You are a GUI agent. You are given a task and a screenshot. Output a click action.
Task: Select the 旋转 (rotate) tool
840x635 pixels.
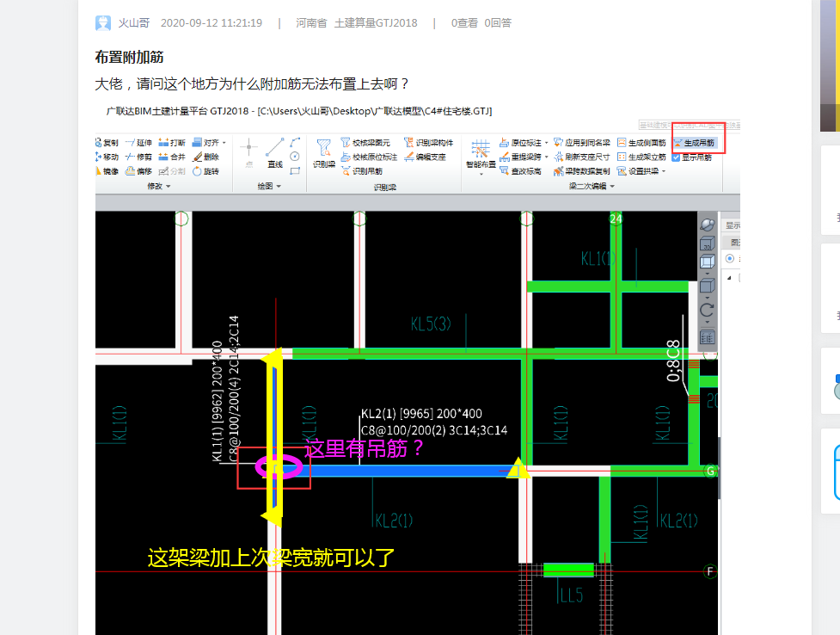[x=205, y=171]
